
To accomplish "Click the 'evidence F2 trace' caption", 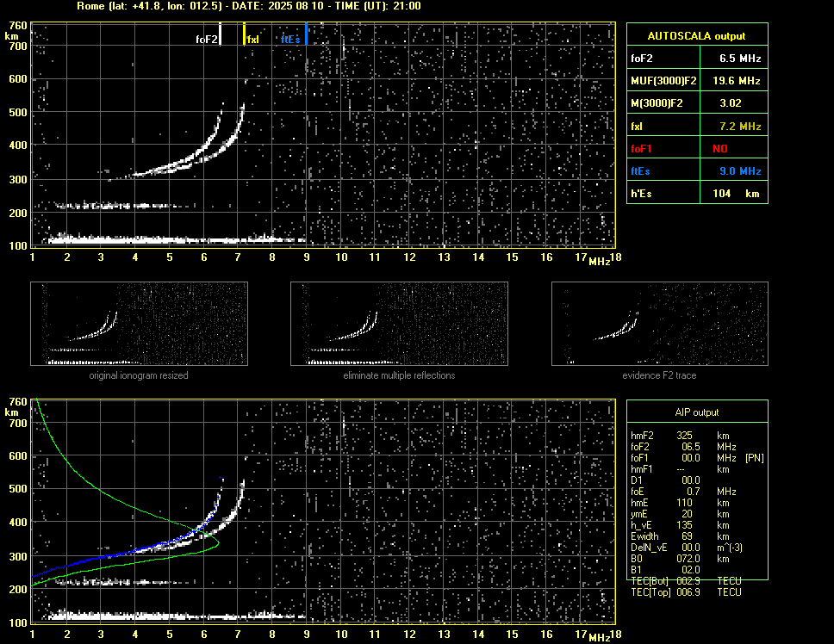I will click(x=660, y=375).
